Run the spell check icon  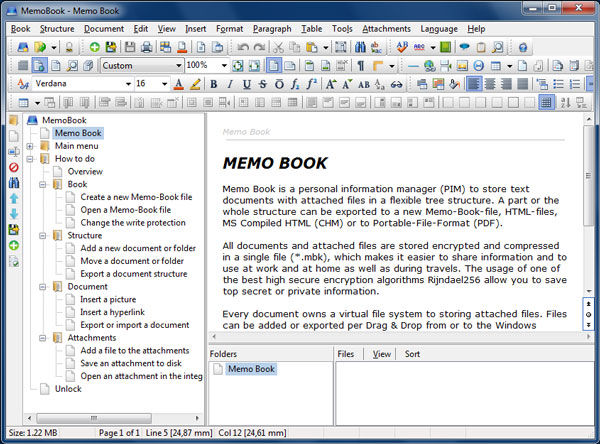(402, 47)
